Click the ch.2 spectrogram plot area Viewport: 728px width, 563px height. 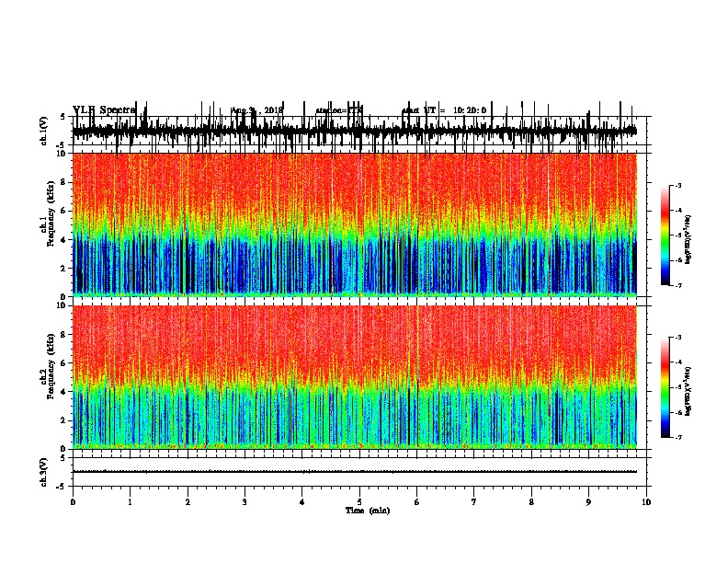355,377
